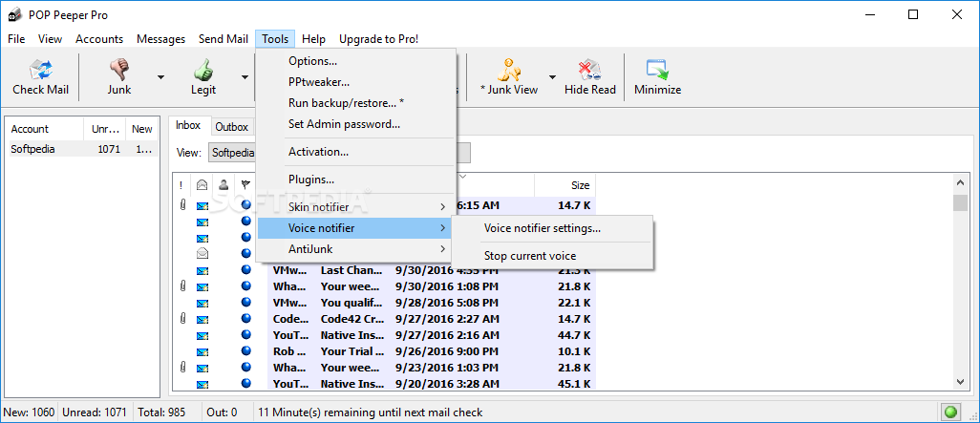Click envelope icon on the Rob Your Trial row

pyautogui.click(x=202, y=351)
